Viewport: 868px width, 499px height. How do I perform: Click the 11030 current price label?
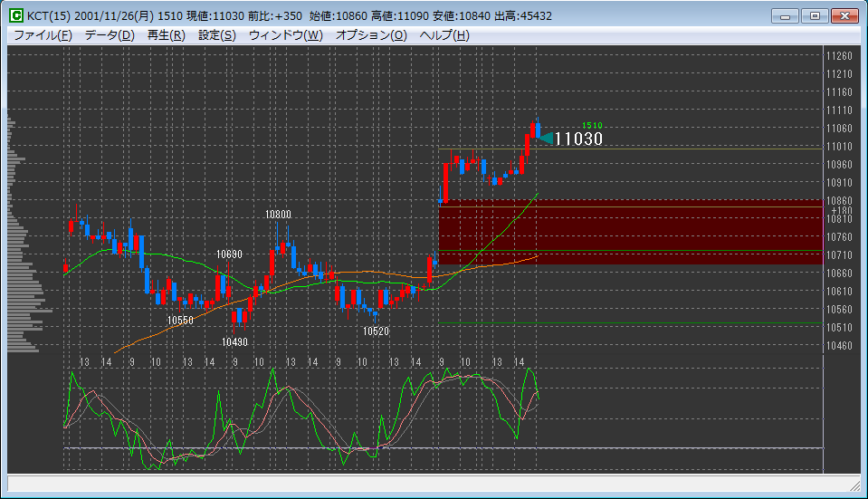tap(578, 139)
